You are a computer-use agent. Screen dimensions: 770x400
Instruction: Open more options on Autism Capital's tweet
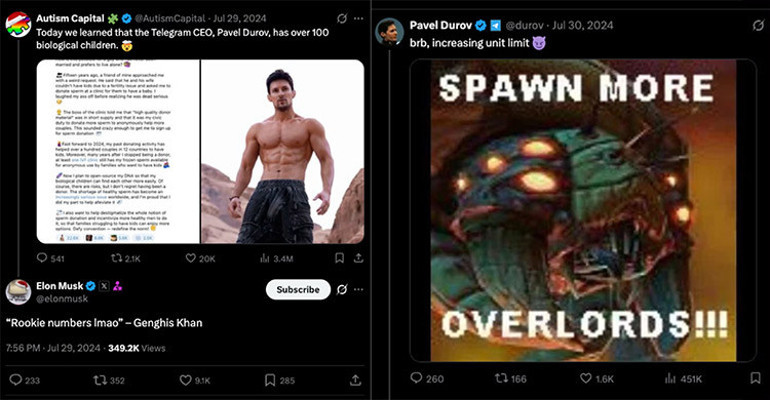pos(357,18)
